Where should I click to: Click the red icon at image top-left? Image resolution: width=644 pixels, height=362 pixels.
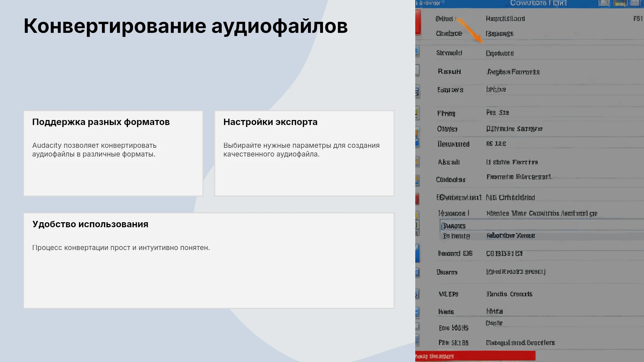click(x=418, y=22)
